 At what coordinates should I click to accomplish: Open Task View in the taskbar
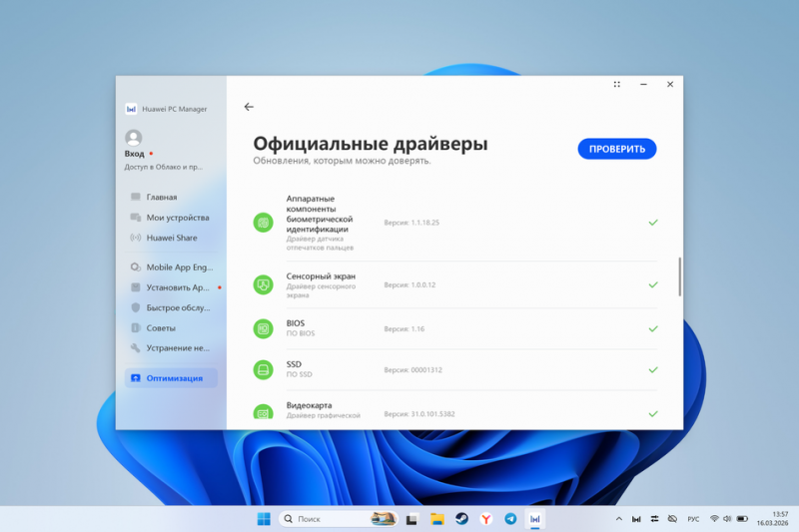point(411,519)
